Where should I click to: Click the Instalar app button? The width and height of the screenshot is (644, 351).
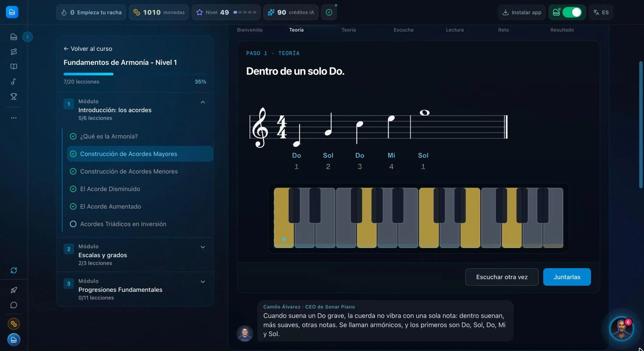click(522, 12)
